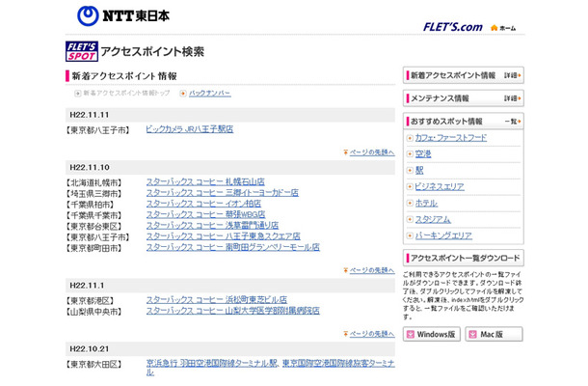This screenshot has height=386, width=588.
Task: Open the 駅 category link
Action: pos(419,171)
